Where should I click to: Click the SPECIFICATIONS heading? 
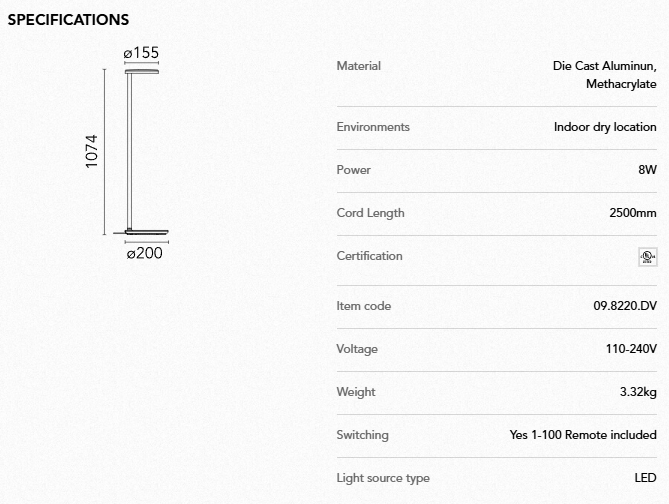(68, 20)
